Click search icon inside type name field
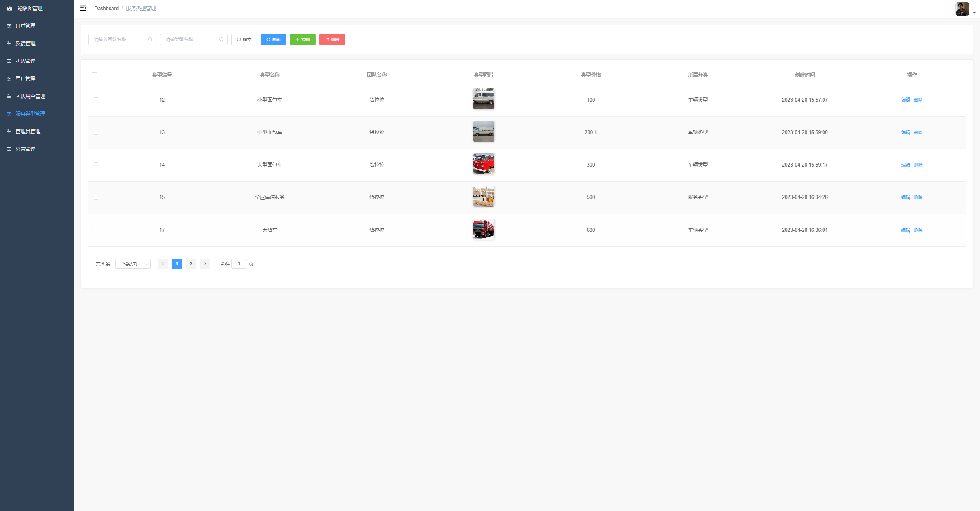Screen dimensions: 980x511 click(221, 39)
